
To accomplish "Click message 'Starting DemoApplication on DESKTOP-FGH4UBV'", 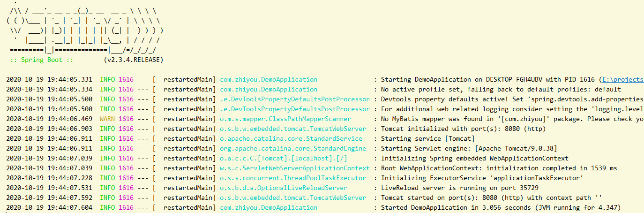I will tap(512, 80).
